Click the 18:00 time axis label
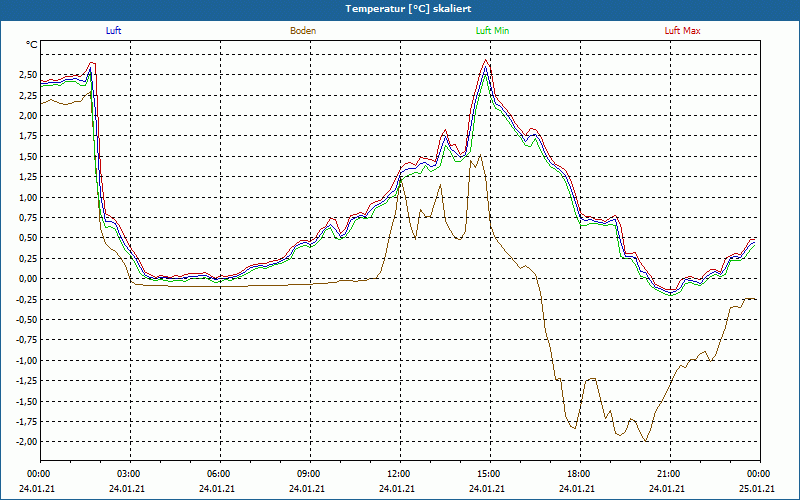Screen dimensions: 800x500 click(x=580, y=474)
